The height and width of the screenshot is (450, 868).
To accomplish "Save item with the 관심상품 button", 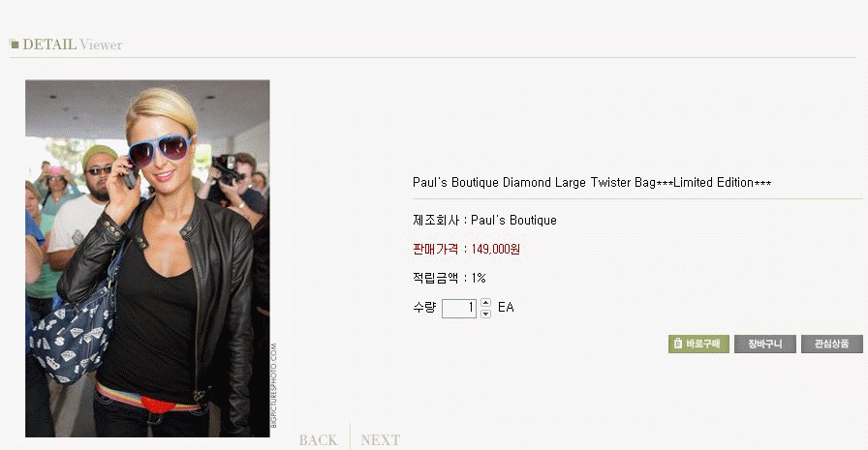I will coord(831,344).
